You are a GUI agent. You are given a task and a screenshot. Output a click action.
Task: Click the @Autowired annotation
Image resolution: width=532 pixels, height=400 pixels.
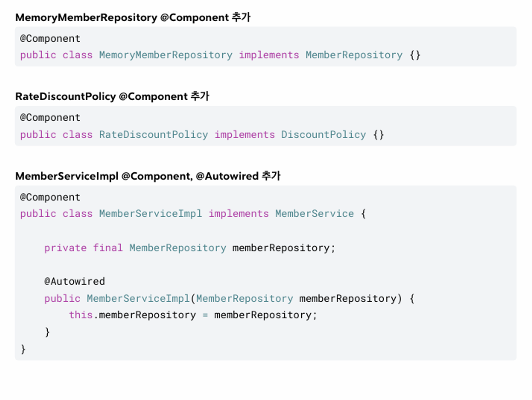pyautogui.click(x=74, y=281)
